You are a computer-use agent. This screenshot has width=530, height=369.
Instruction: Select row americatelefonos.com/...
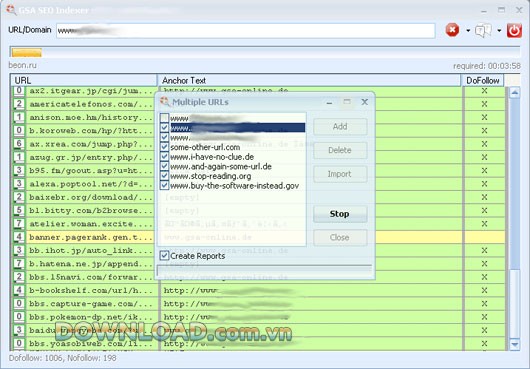tap(258, 104)
